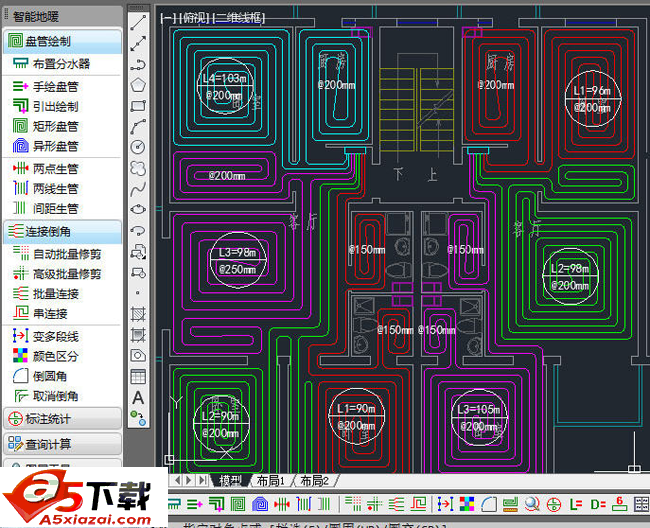Activate 两点生管 two-point pipe tool
Image resolution: width=650 pixels, height=528 pixels.
point(56,169)
